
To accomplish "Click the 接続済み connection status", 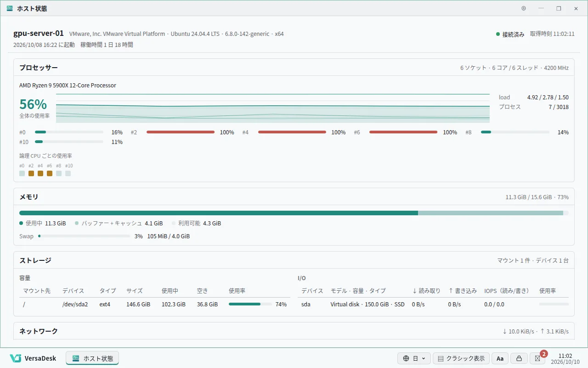I will [x=510, y=34].
